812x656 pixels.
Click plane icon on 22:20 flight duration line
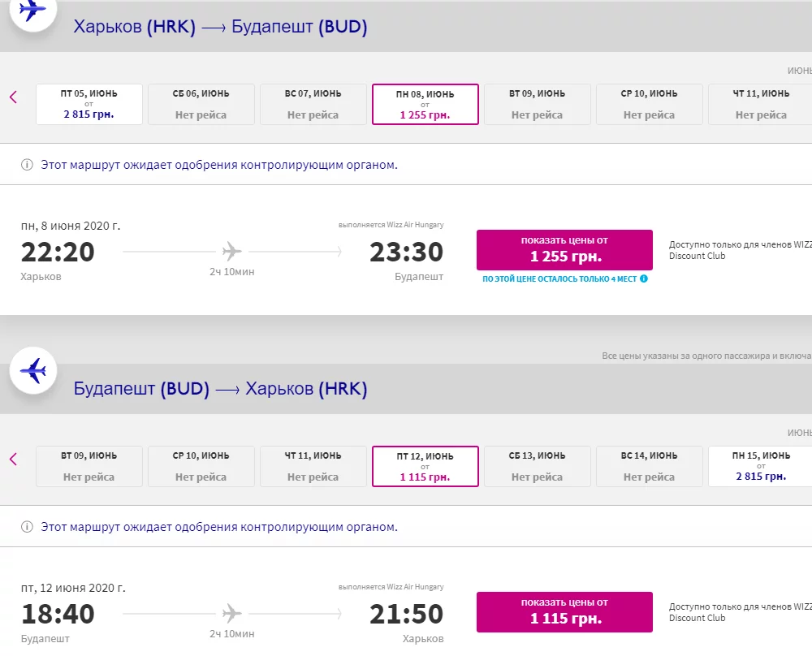point(232,252)
